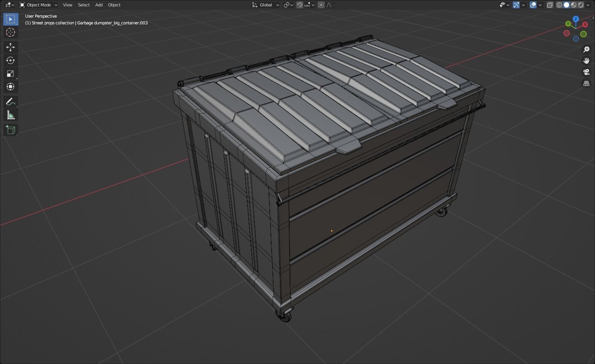The image size is (595, 364).
Task: Select the Select Box tool
Action: tap(11, 19)
